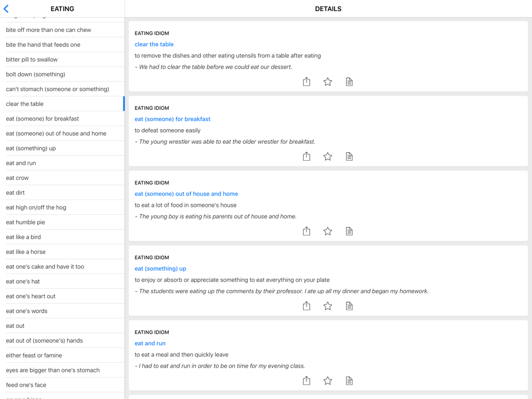Share the 'clear the table' idiom
This screenshot has width=532, height=399.
tap(306, 81)
